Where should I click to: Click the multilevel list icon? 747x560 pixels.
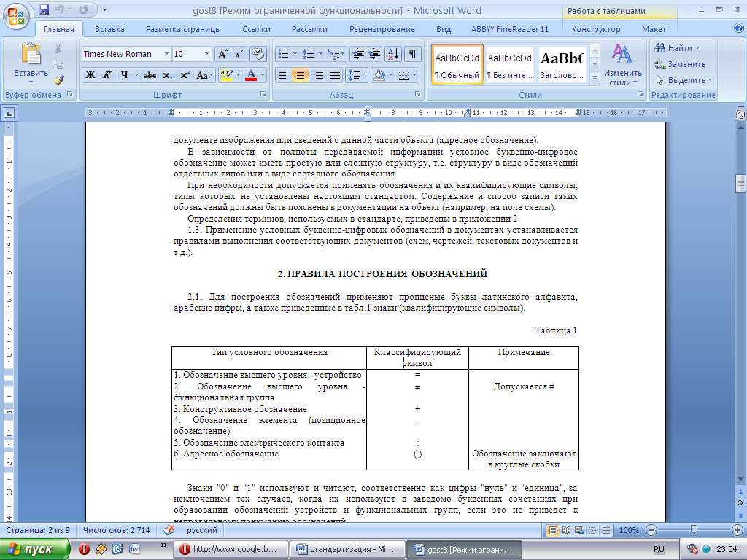coord(334,54)
